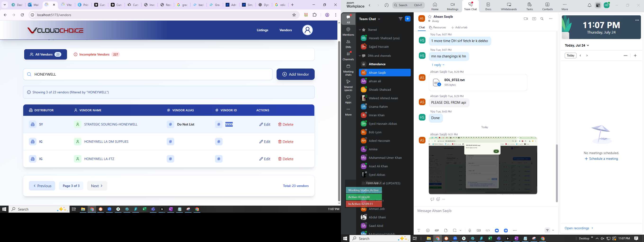Click the vendor search field with HONEYWELL
This screenshot has width=644, height=242.
tap(148, 74)
